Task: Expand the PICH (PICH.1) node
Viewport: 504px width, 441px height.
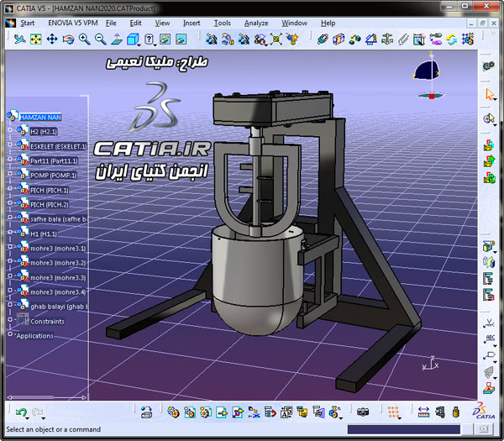Action: (10, 188)
